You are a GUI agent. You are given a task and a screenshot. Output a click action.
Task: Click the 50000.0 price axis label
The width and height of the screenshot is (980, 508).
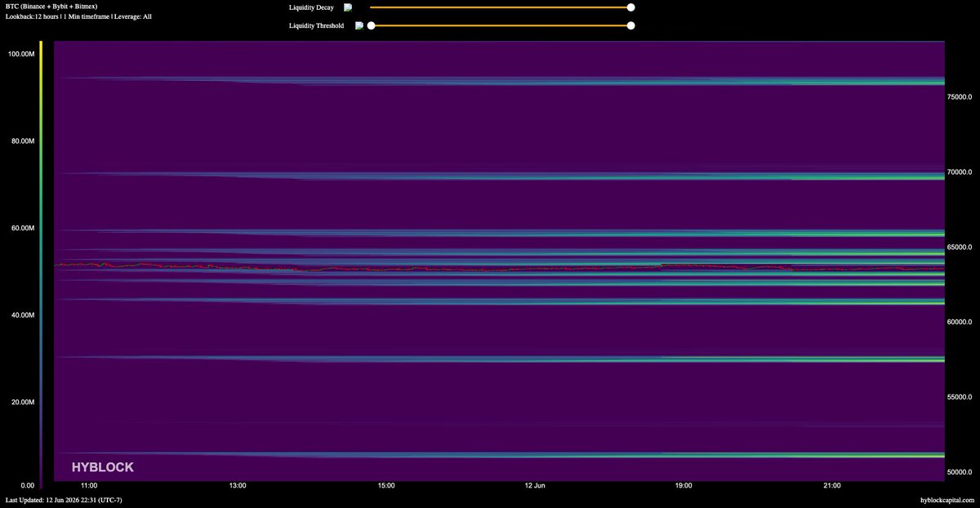point(961,472)
